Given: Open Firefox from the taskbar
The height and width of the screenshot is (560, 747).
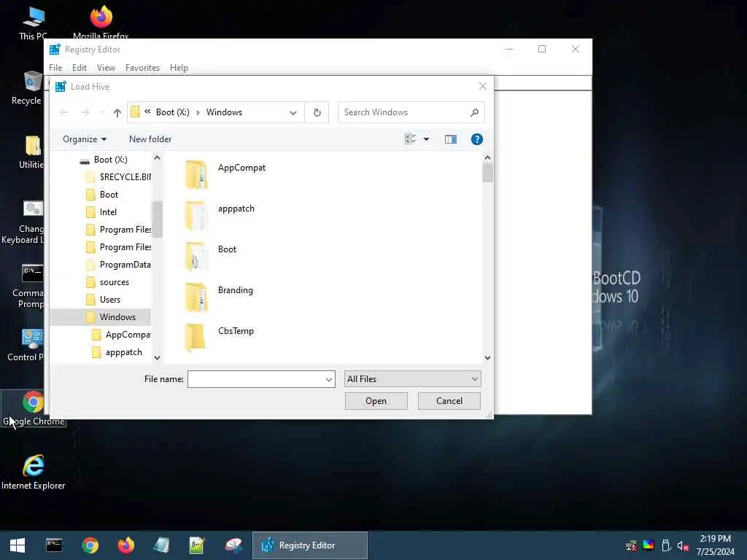Looking at the screenshot, I should pyautogui.click(x=125, y=545).
